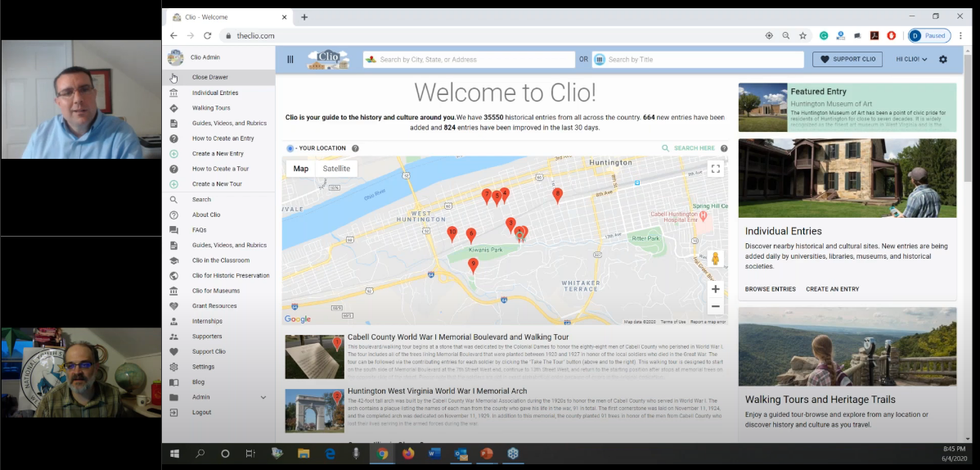Click the Clio logo in the header

(x=328, y=60)
